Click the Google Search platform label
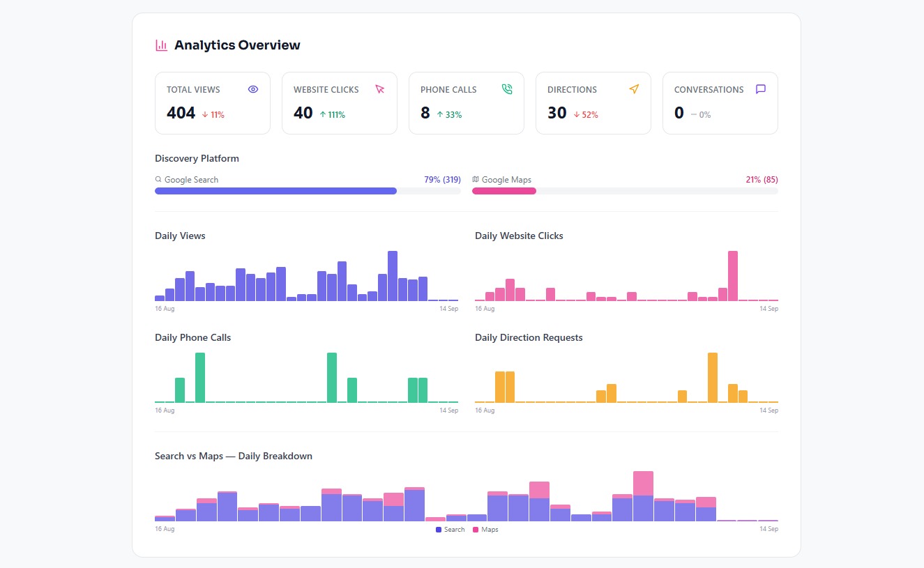 (x=191, y=180)
